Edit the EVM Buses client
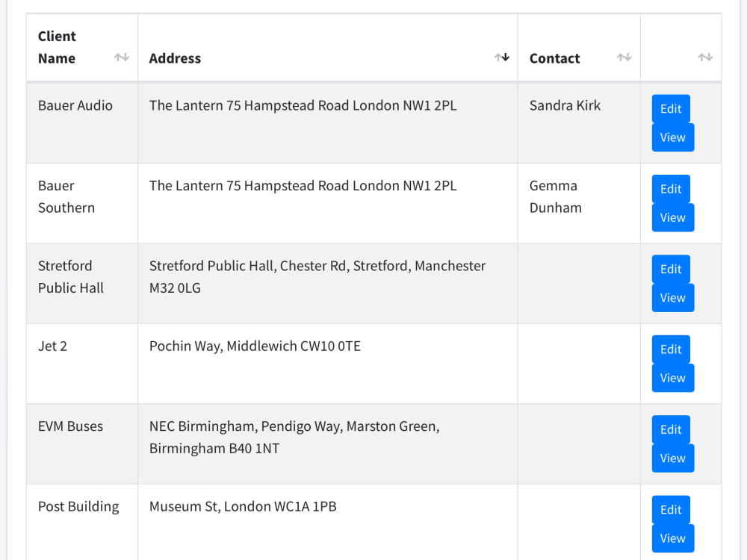The width and height of the screenshot is (747, 560). (x=671, y=429)
